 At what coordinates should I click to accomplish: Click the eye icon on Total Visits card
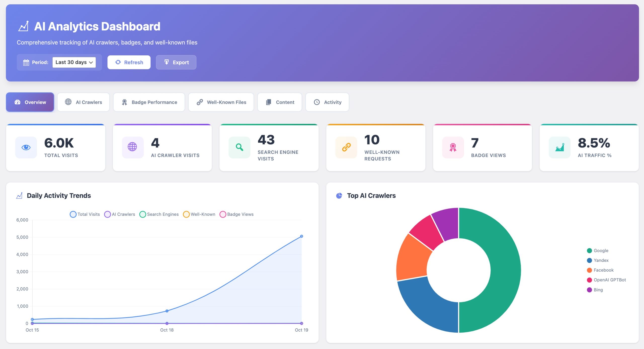pos(26,147)
